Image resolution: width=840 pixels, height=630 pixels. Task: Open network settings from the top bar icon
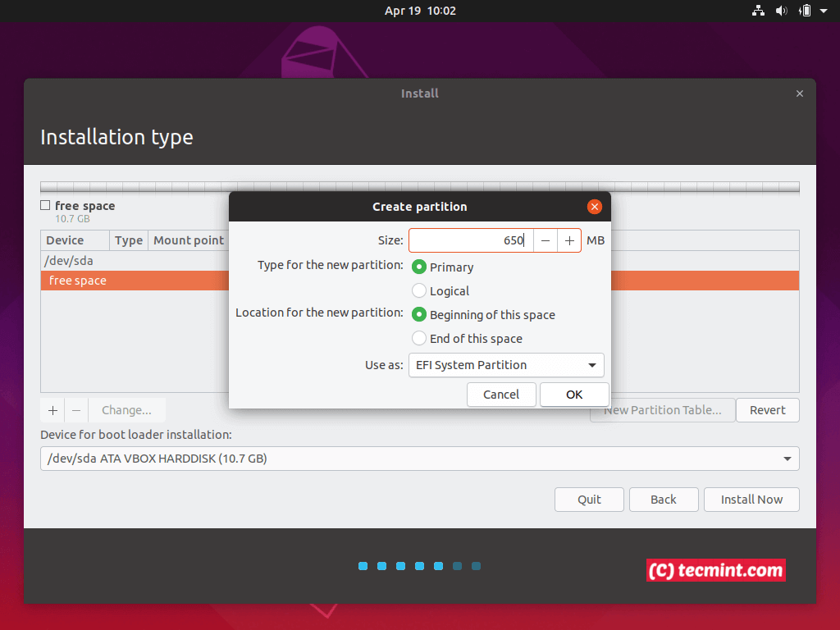click(758, 11)
